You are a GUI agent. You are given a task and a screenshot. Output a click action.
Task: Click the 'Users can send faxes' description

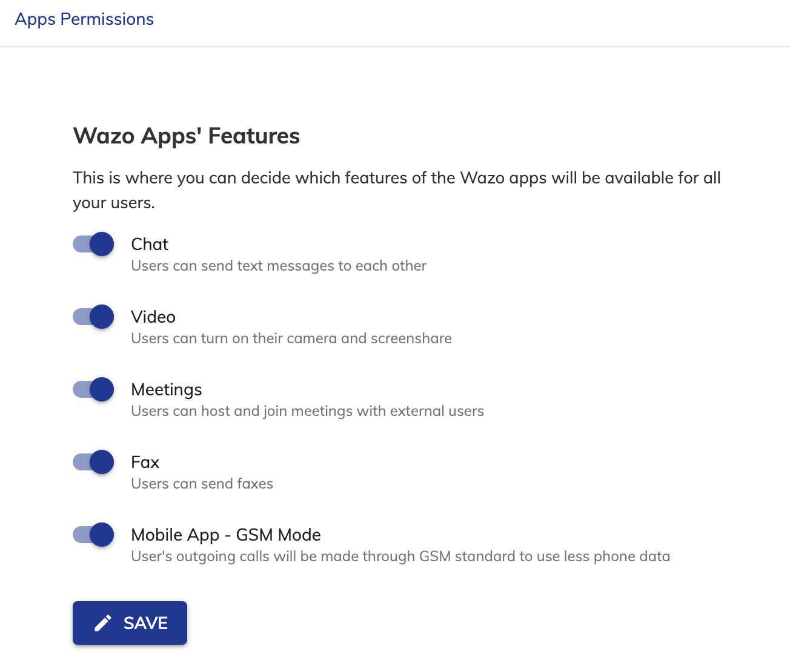[202, 484]
